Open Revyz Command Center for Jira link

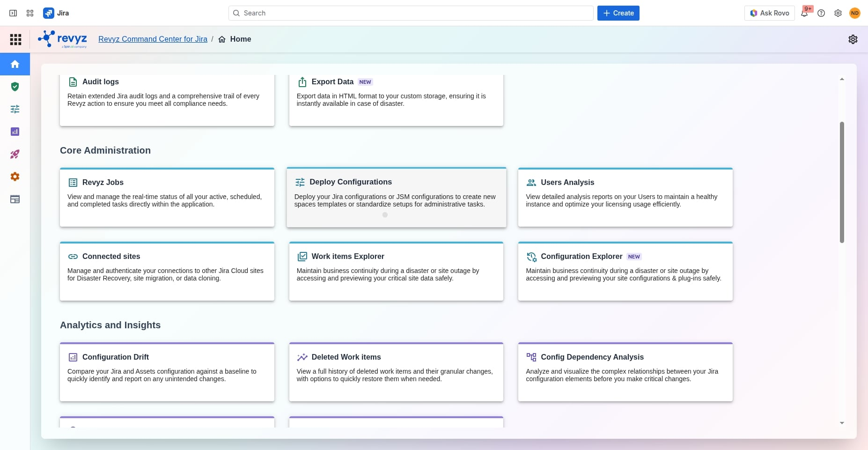(x=153, y=39)
